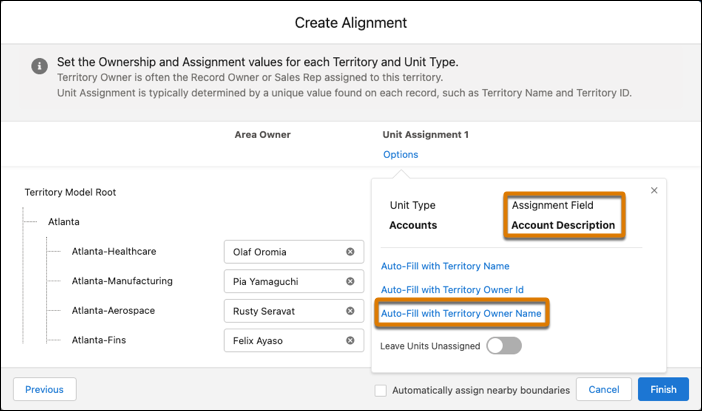The image size is (702, 411).
Task: Click the Atlanta-Healthcare owner field
Action: [294, 252]
